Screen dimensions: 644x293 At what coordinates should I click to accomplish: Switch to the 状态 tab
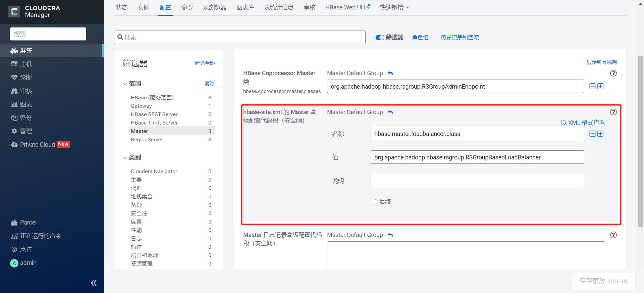point(122,7)
